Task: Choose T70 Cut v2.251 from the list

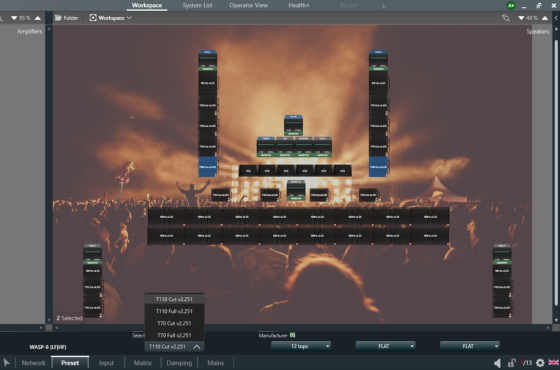Action: [174, 323]
